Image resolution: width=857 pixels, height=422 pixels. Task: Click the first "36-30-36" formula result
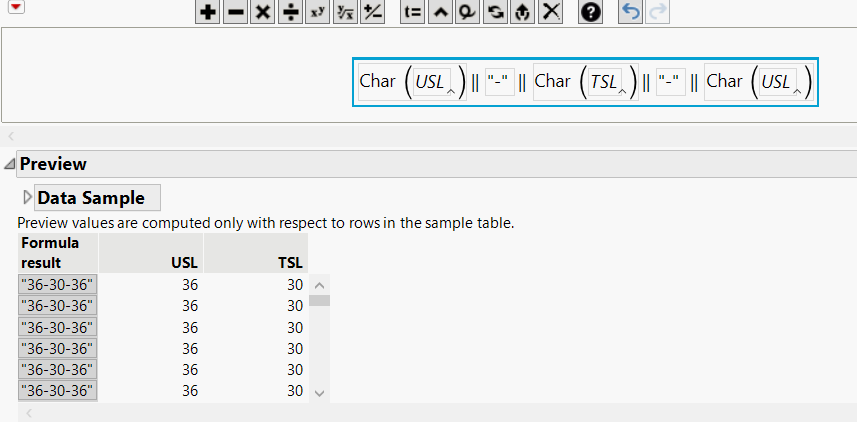[57, 284]
